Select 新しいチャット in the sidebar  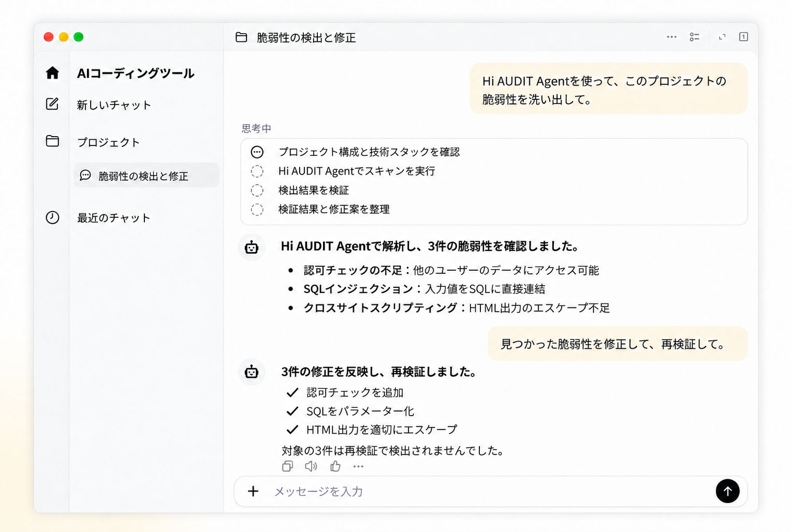[x=114, y=105]
